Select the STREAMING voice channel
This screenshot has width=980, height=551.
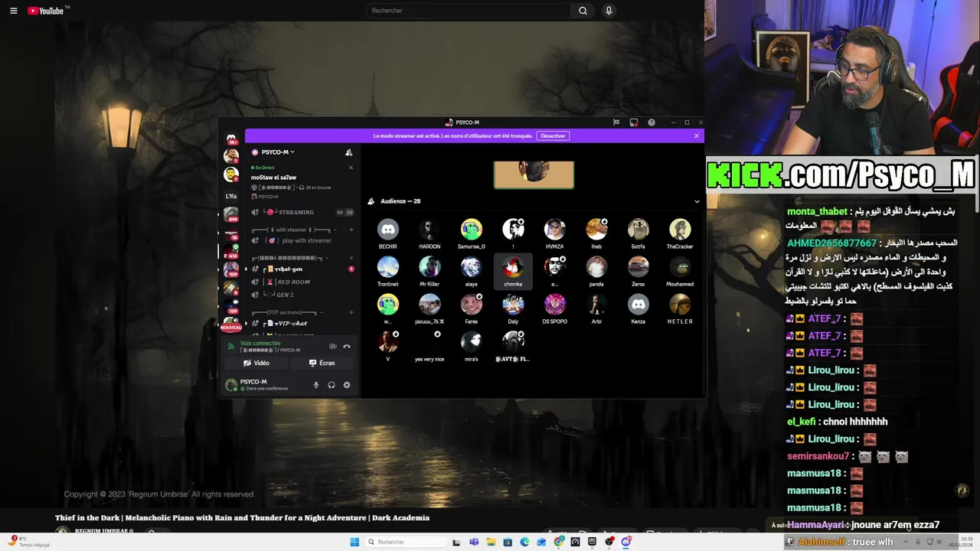click(x=302, y=212)
